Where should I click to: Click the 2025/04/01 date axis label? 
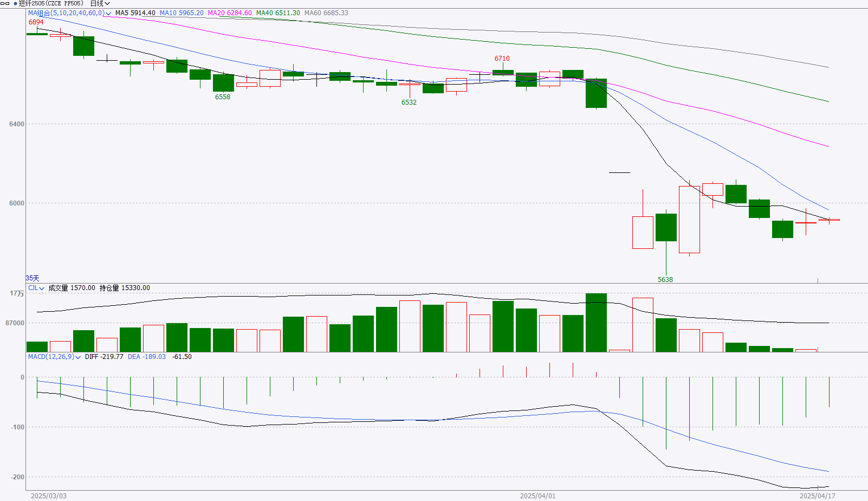tap(537, 496)
